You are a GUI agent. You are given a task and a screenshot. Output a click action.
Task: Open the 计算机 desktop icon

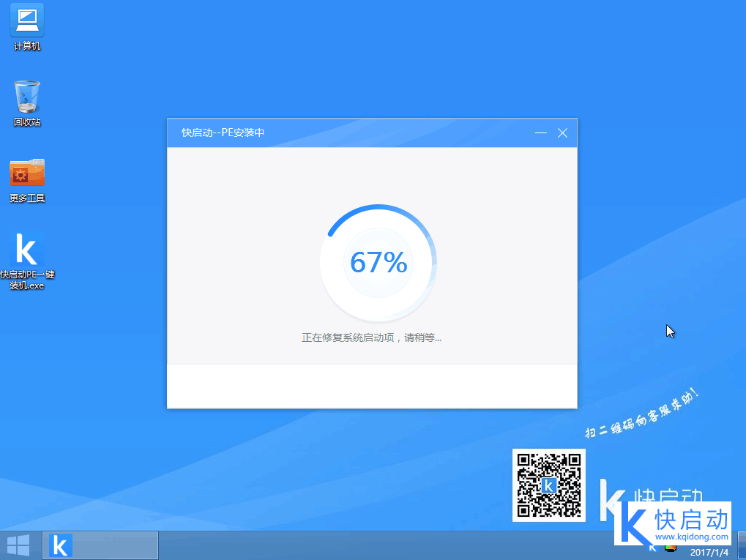pos(26,26)
